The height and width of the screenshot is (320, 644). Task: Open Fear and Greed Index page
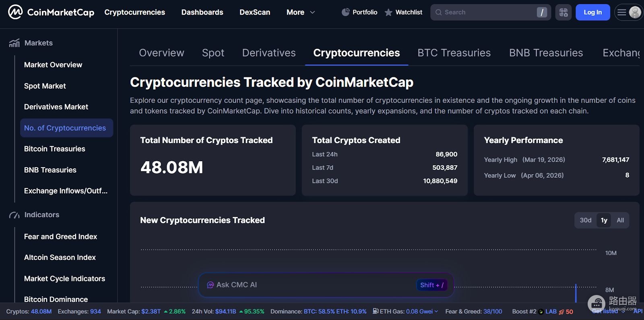coord(60,237)
